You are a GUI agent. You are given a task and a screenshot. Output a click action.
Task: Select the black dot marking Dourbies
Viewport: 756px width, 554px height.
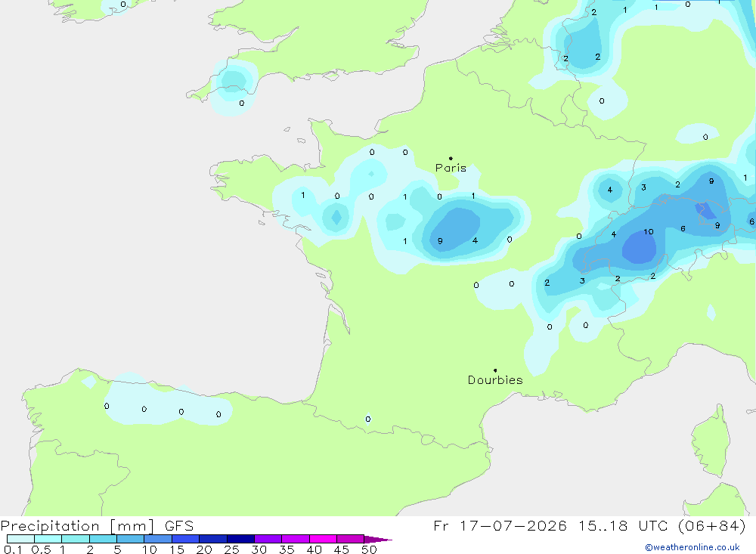tap(495, 370)
